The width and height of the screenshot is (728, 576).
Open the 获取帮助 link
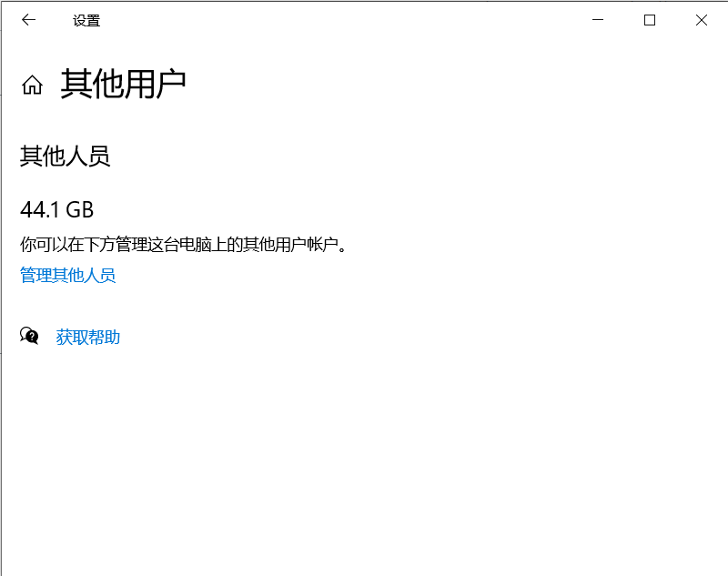pos(88,337)
